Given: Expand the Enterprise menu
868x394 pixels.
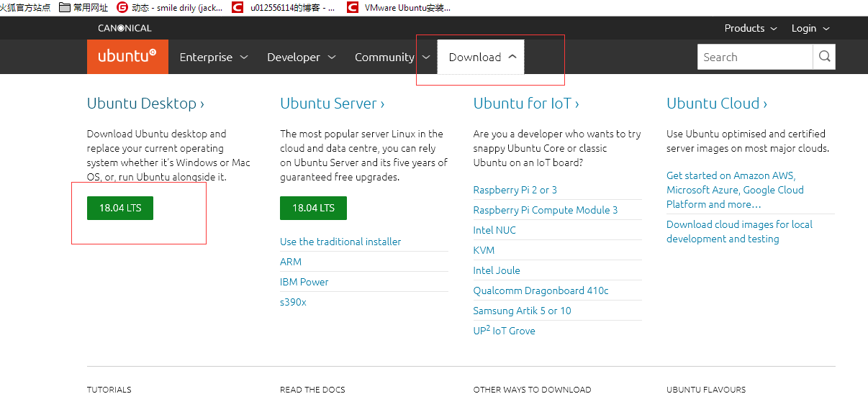Looking at the screenshot, I should [x=214, y=57].
